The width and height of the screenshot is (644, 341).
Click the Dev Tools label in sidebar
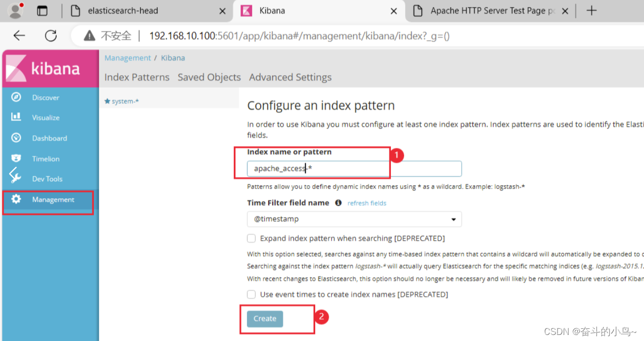pos(47,179)
